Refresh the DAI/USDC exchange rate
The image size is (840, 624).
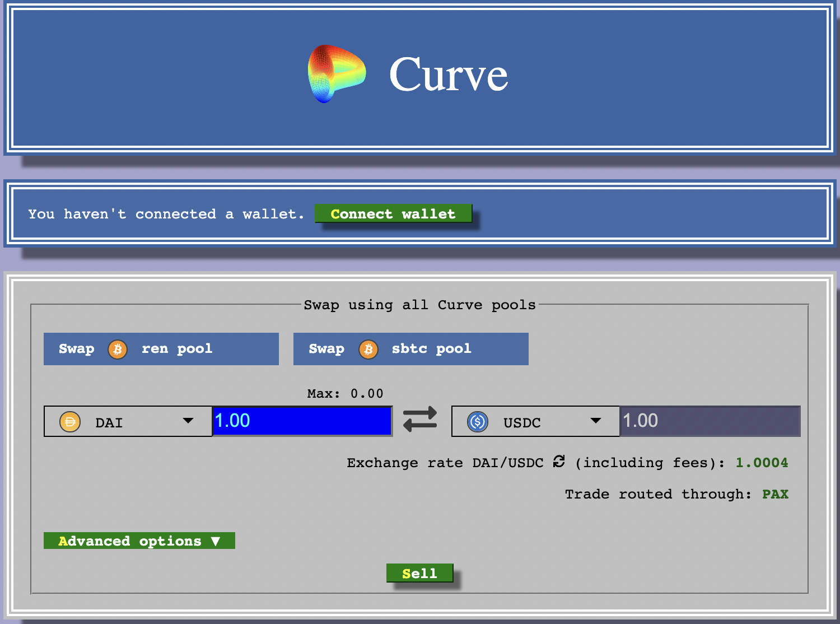click(x=559, y=461)
